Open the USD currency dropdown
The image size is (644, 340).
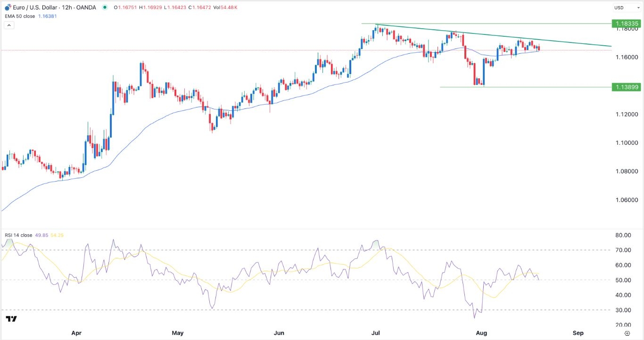pos(626,8)
